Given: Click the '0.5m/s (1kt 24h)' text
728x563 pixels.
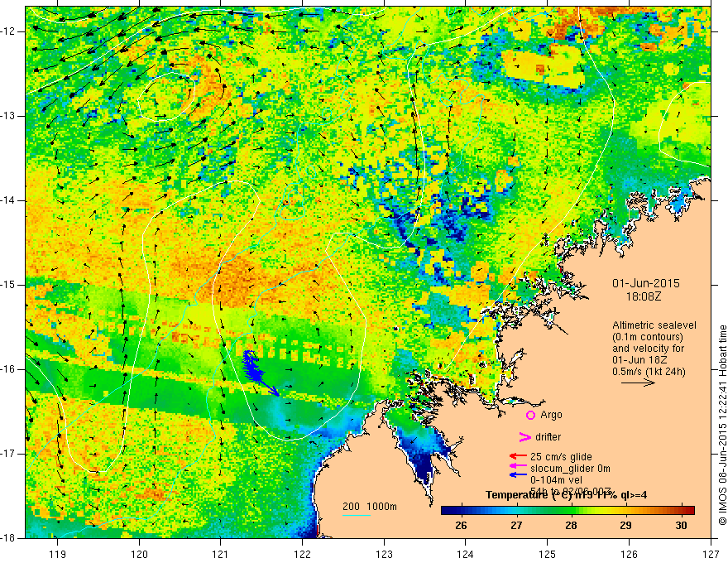Looking at the screenshot, I should point(649,372).
